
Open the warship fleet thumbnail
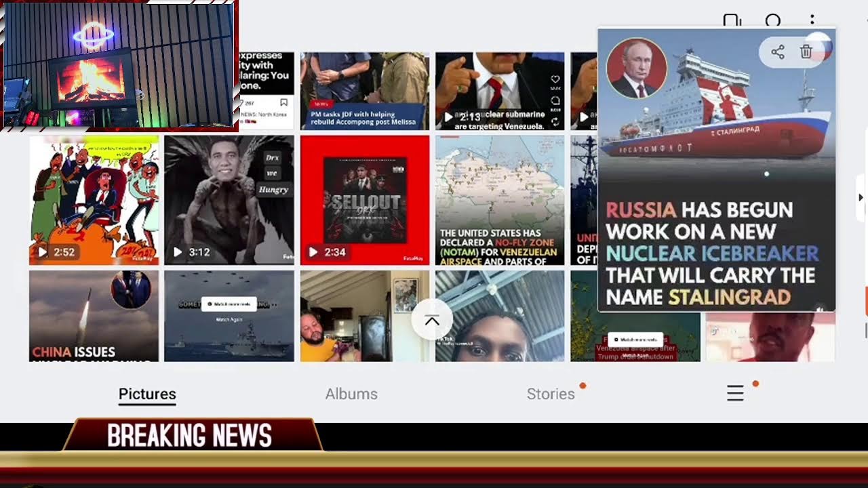point(229,316)
